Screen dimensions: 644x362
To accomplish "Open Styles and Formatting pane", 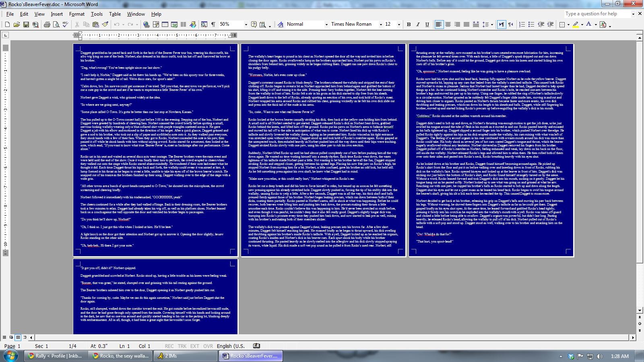I will click(281, 25).
